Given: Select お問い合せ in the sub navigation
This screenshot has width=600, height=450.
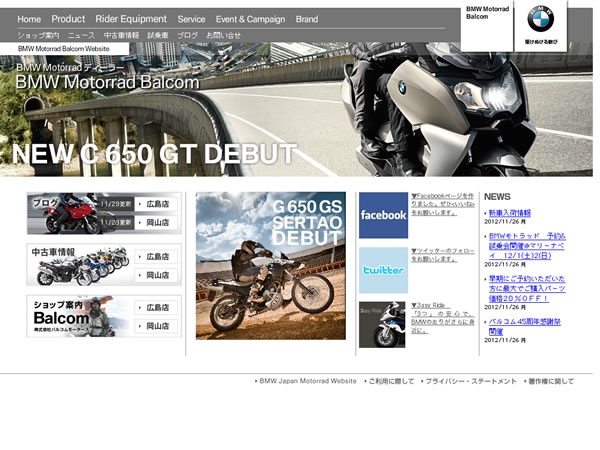Looking at the screenshot, I should tap(223, 36).
